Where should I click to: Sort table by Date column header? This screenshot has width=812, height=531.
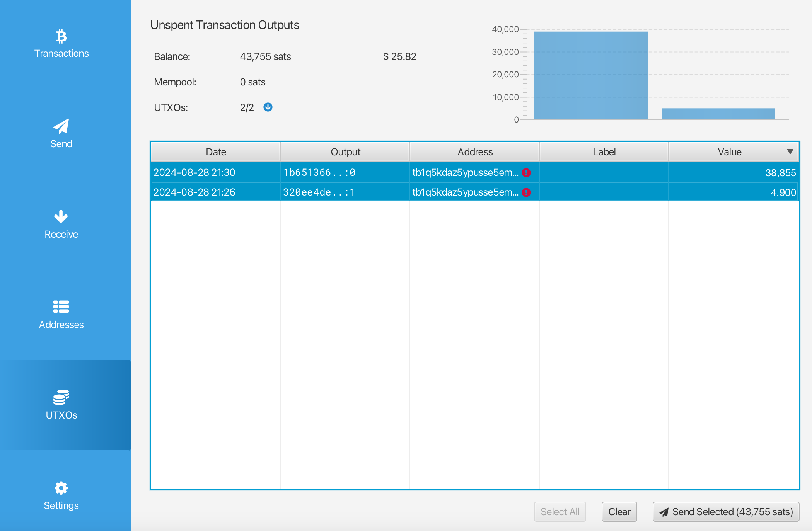(215, 152)
